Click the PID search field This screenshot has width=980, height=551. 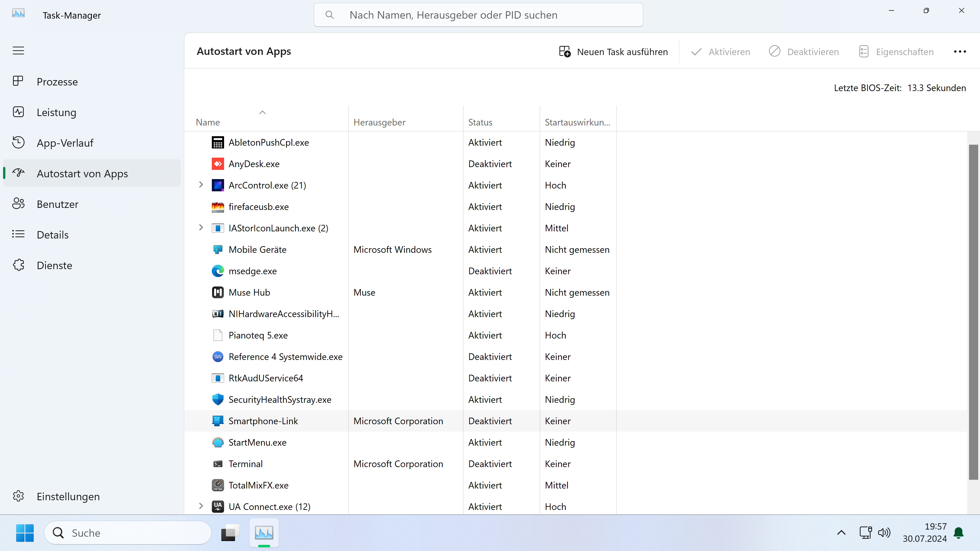pos(478,15)
